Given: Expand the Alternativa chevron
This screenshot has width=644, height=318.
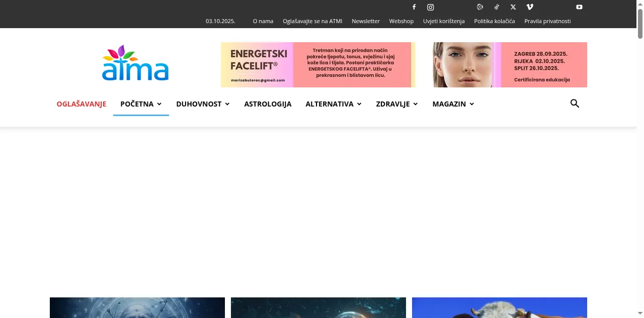Looking at the screenshot, I should (359, 104).
